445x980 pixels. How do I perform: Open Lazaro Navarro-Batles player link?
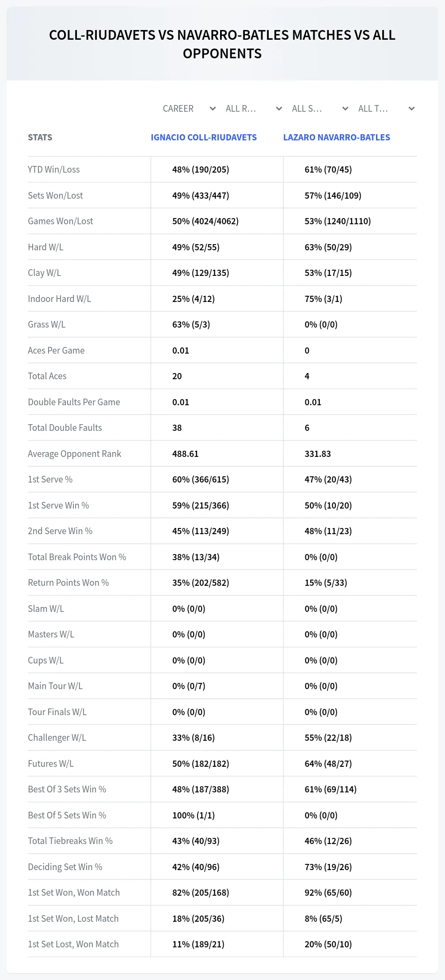click(337, 137)
